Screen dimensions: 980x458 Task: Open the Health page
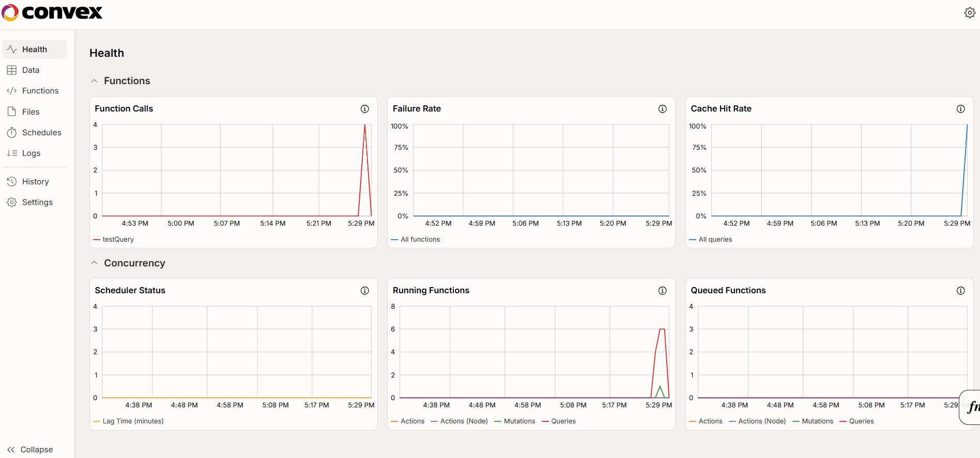click(35, 50)
